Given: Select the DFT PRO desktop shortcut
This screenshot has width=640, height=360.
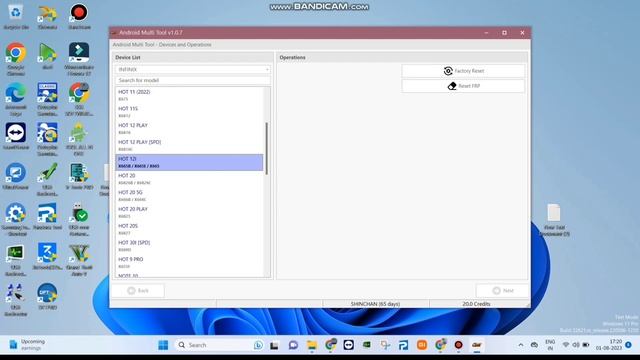Looking at the screenshot, I should point(47,297).
